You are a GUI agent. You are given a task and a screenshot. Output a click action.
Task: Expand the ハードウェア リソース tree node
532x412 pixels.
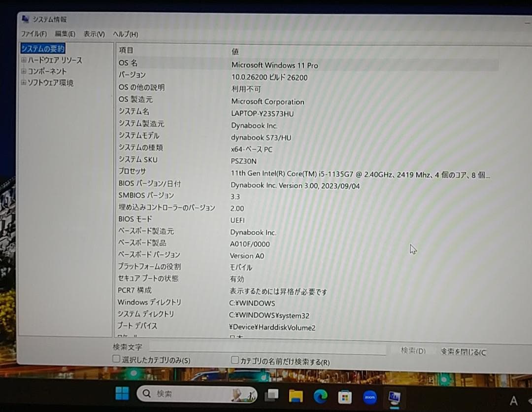click(x=24, y=60)
